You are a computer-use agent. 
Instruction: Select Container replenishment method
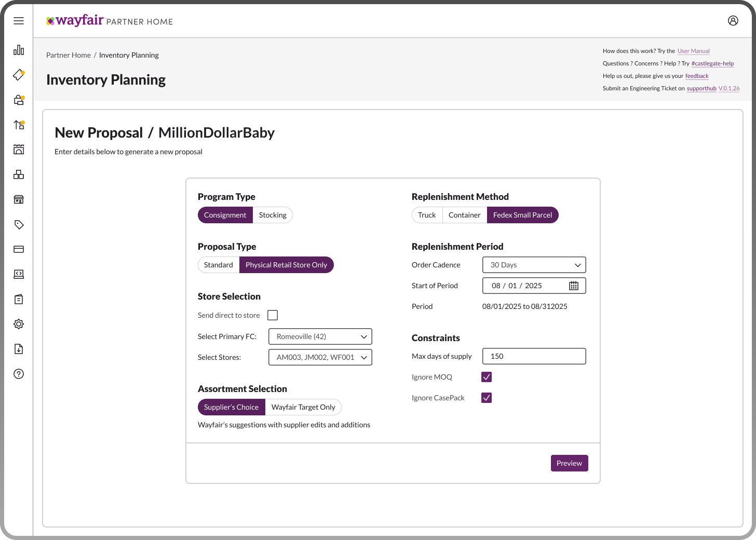[x=465, y=215]
